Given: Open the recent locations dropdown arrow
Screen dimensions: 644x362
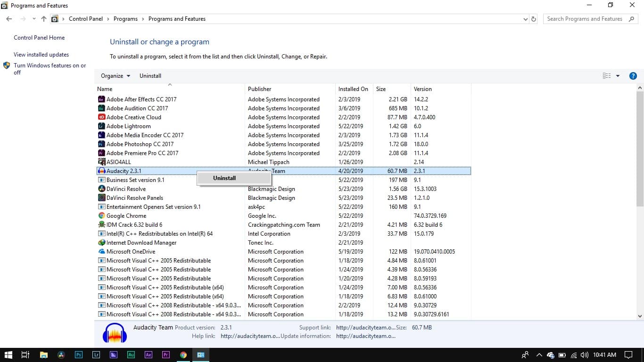Looking at the screenshot, I should (x=34, y=19).
